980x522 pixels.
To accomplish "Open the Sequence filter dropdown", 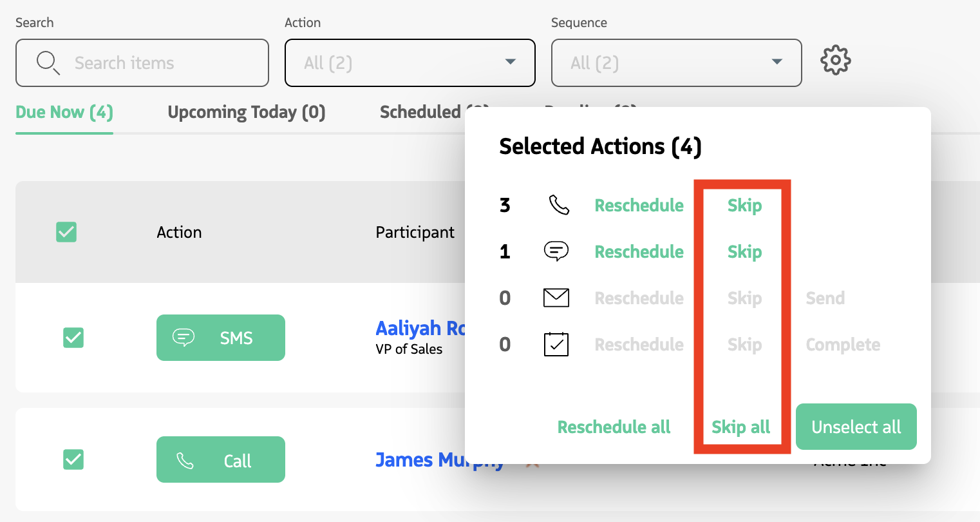I will (676, 63).
